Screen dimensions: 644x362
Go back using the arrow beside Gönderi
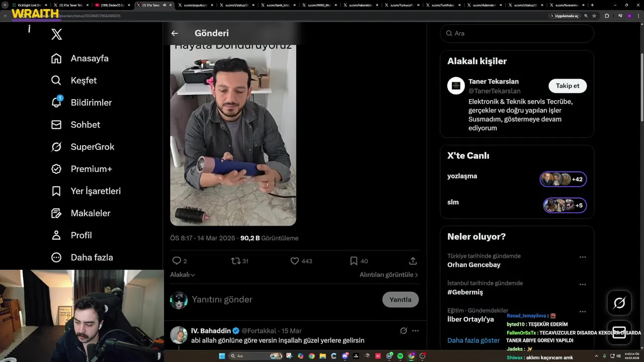pos(175,33)
